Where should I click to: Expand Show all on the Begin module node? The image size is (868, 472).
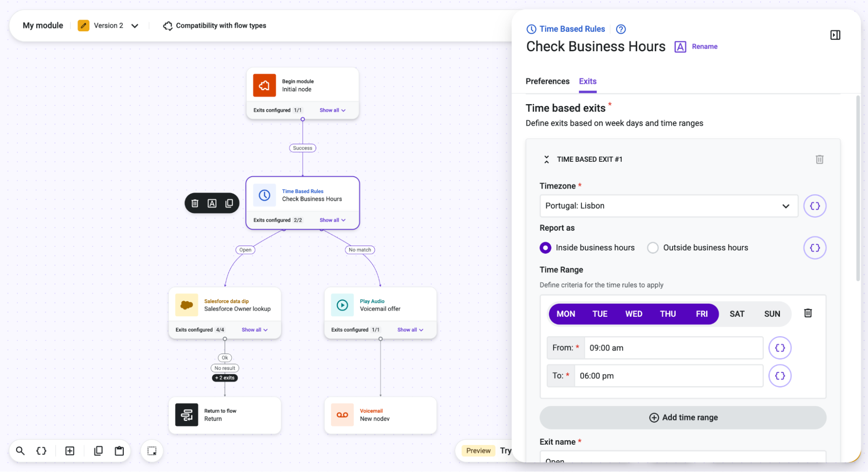click(x=333, y=110)
